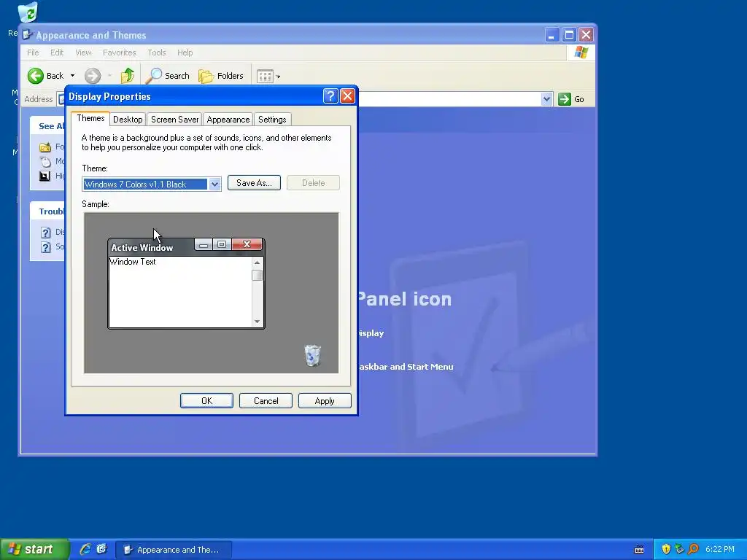The width and height of the screenshot is (747, 560).
Task: Click the Back arrow icon in toolbar
Action: 35,76
